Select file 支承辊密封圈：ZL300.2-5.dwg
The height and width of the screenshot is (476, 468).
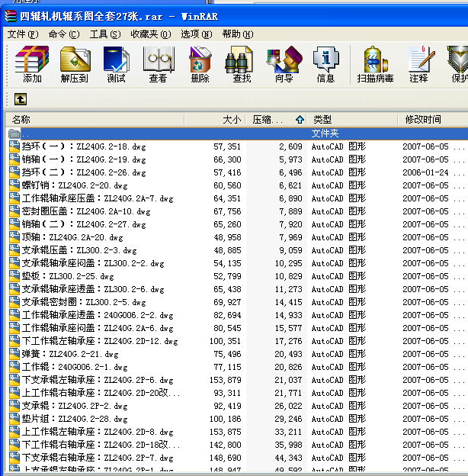(x=84, y=302)
